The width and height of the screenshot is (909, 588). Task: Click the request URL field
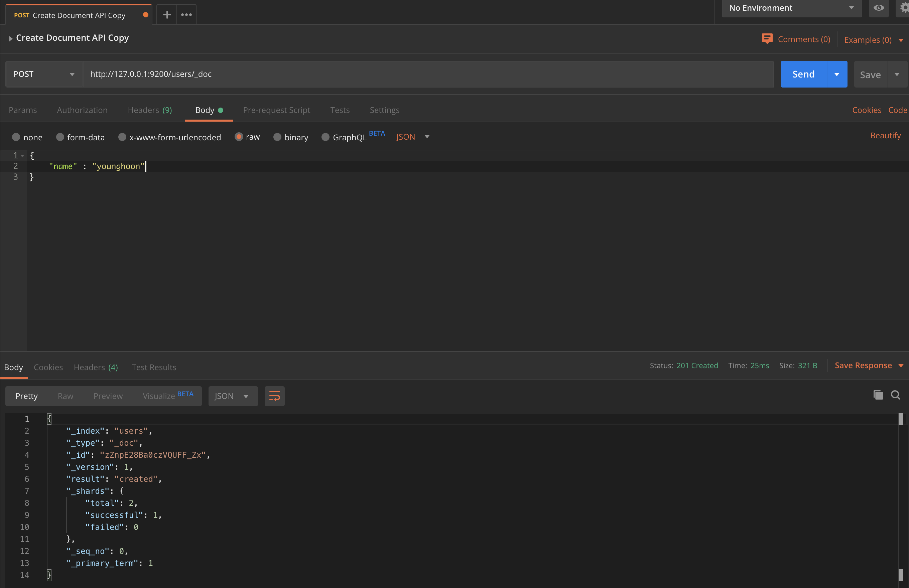tap(428, 74)
